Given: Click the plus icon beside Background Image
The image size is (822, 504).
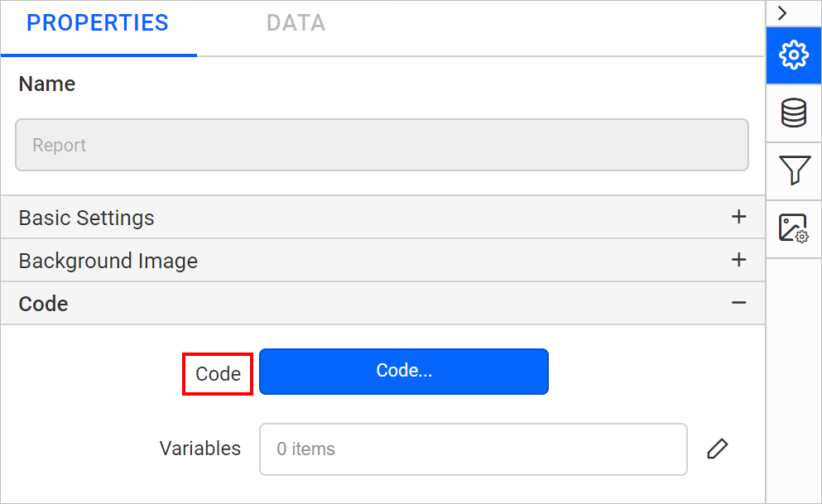Looking at the screenshot, I should click(738, 260).
